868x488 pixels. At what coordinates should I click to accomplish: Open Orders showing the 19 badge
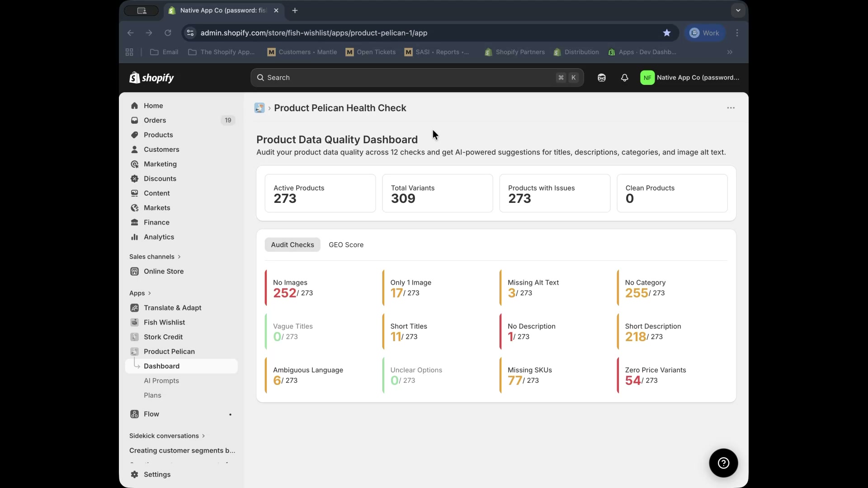[x=155, y=120]
